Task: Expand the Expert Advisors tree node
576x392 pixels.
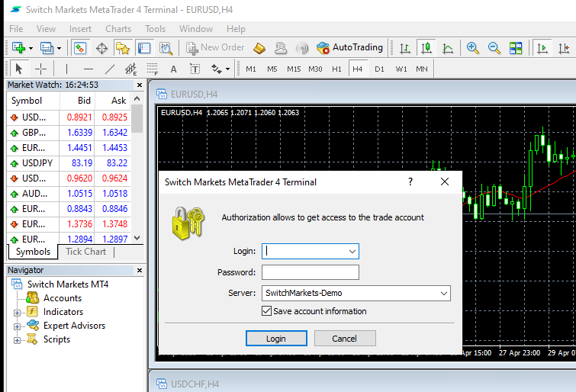Action: pyautogui.click(x=17, y=326)
